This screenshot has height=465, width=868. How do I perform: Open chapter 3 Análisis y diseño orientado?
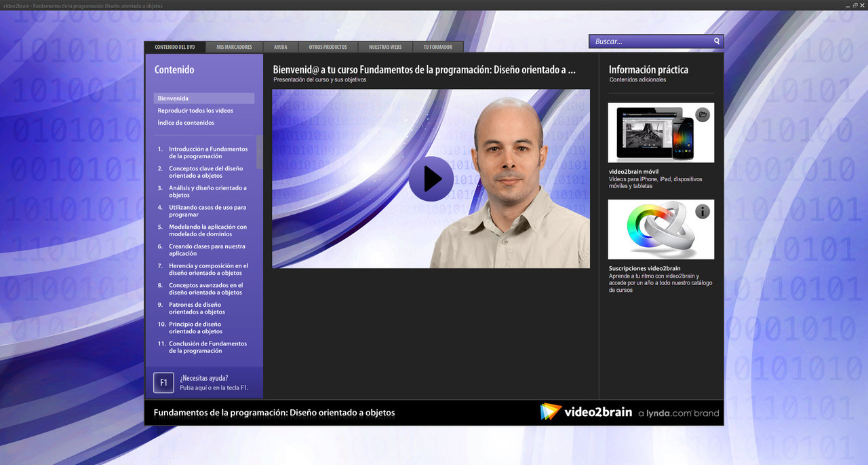click(203, 191)
